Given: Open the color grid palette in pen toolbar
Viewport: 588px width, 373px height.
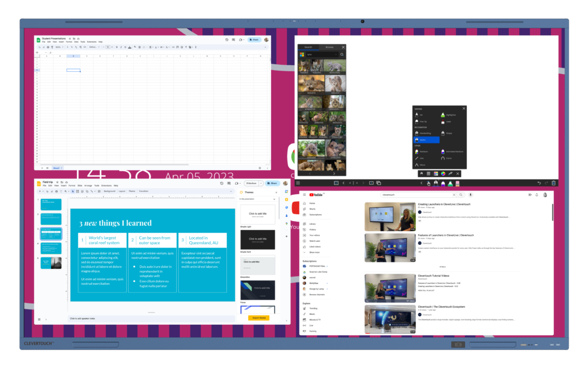Looking at the screenshot, I should [x=436, y=174].
